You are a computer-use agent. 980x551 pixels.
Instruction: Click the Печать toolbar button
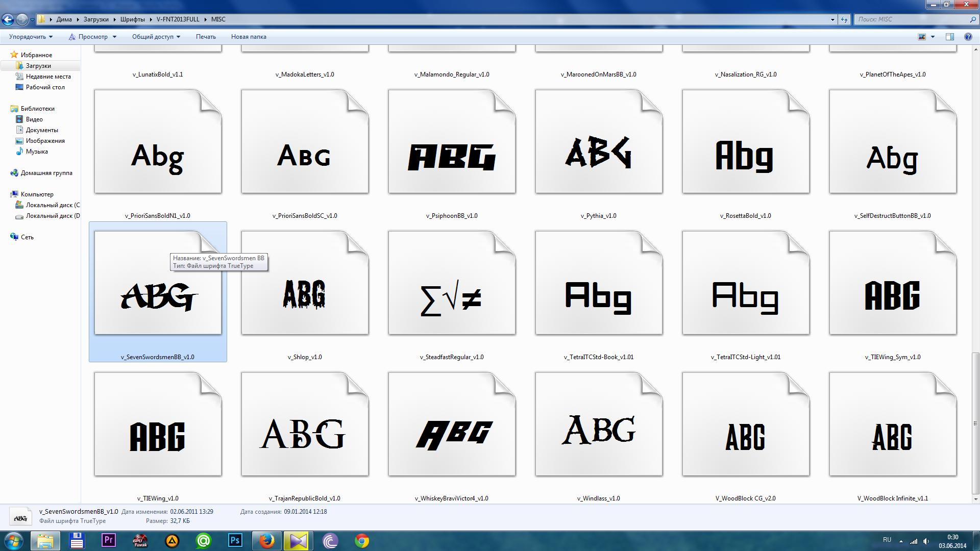click(206, 37)
